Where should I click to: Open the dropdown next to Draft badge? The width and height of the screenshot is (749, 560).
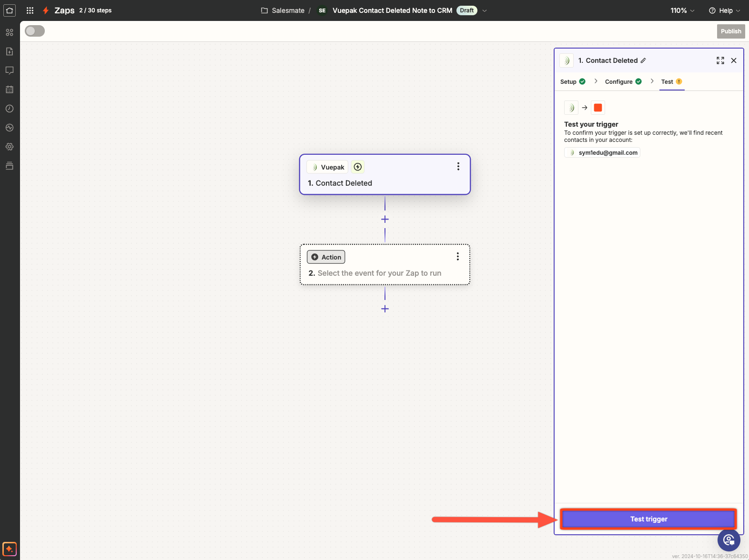pos(485,10)
